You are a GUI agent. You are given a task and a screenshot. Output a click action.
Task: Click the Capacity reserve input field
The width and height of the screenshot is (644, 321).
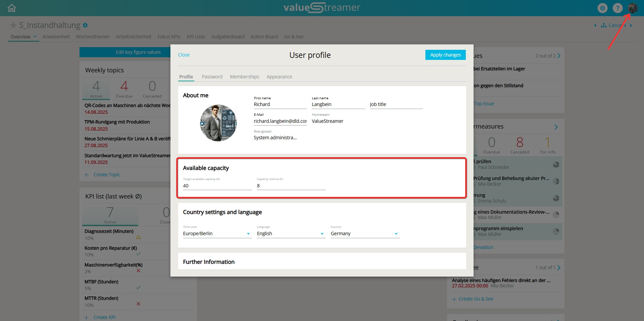click(291, 186)
